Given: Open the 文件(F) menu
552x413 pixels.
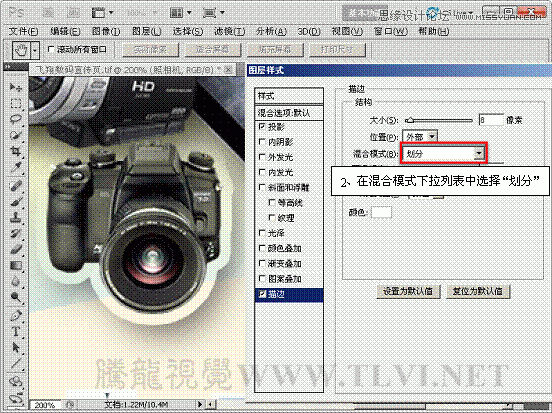Looking at the screenshot, I should [x=24, y=31].
